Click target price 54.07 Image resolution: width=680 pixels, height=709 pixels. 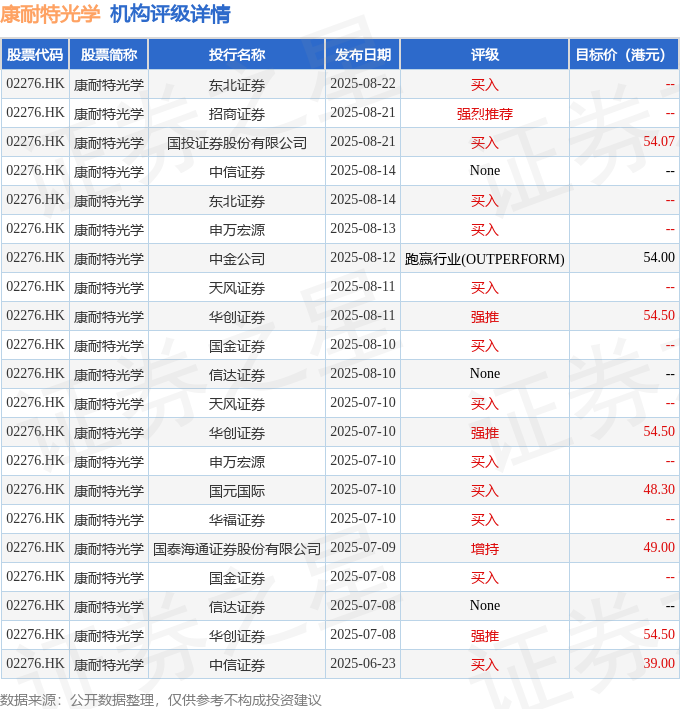[x=659, y=142]
